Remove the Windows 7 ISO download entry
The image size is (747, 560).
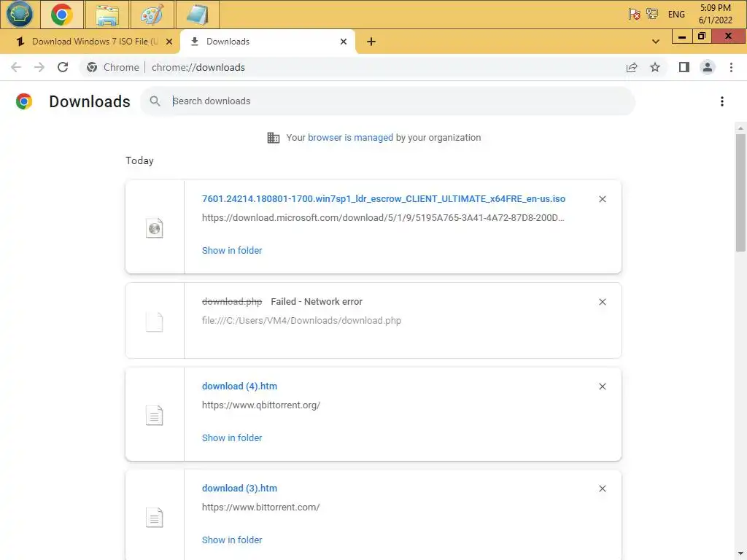click(603, 199)
